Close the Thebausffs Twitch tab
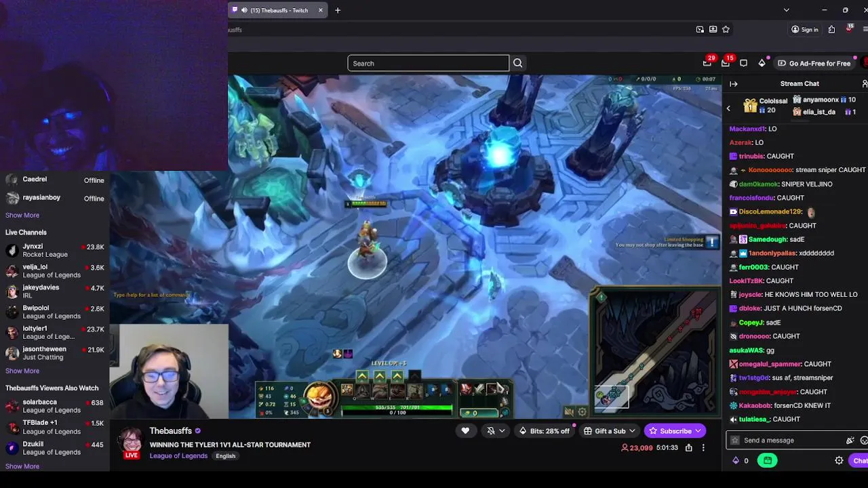868x488 pixels. tap(321, 10)
